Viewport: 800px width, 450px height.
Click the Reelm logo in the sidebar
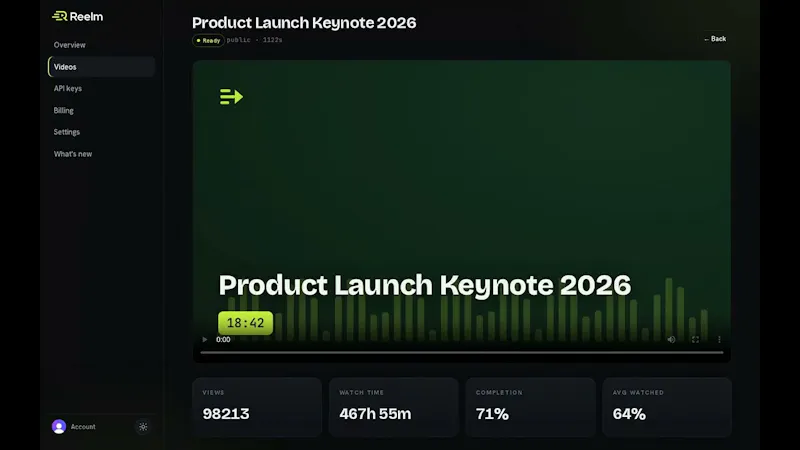78,16
